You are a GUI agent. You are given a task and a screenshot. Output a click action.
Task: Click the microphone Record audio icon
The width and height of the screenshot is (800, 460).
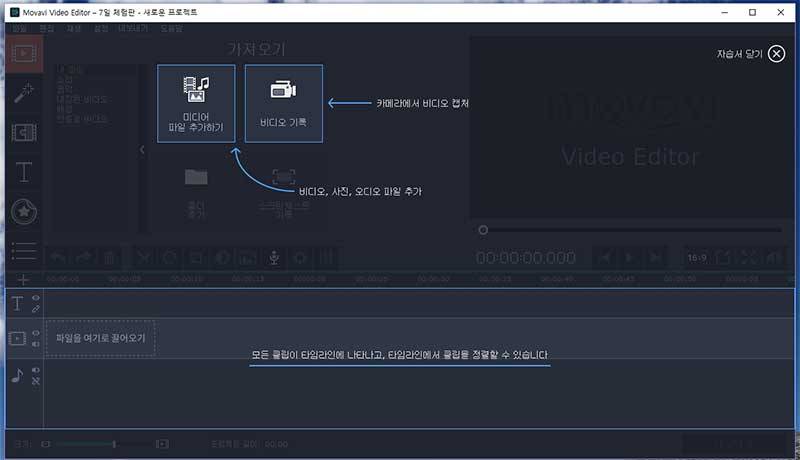[x=274, y=258]
